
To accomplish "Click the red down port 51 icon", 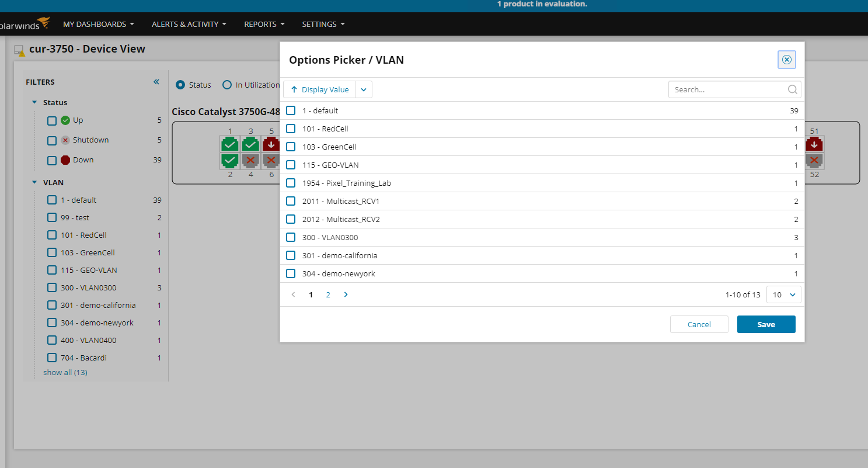I will click(814, 144).
